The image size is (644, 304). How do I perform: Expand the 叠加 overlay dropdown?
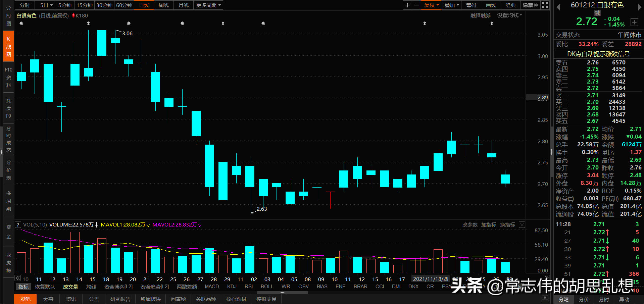pos(451,5)
